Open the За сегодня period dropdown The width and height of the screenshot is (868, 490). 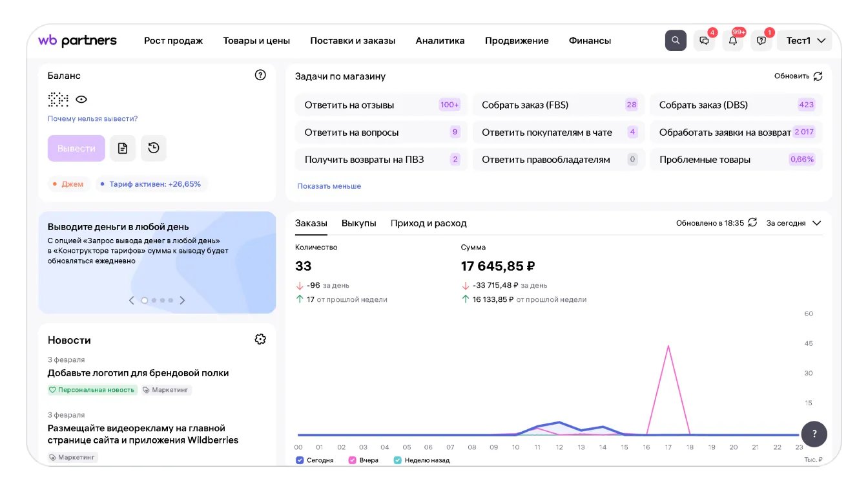point(793,223)
